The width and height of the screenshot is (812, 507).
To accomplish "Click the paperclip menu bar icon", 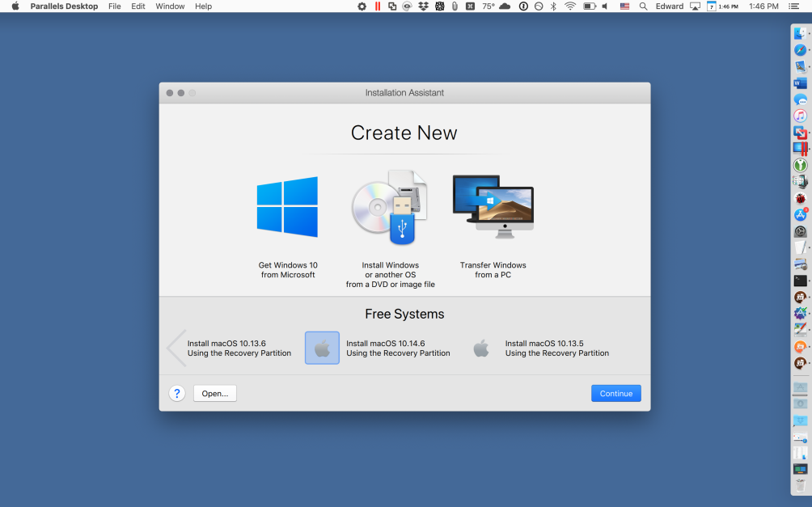I will click(x=455, y=6).
